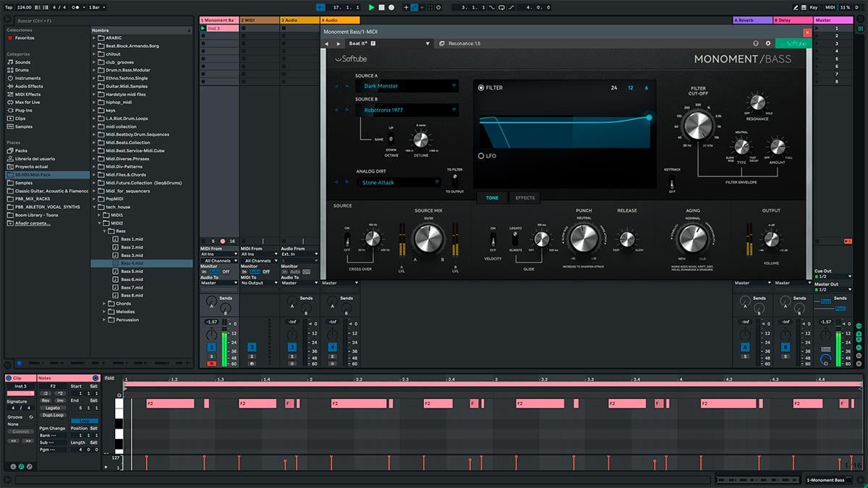This screenshot has width=868, height=488.
Task: Toggle the Velocity on/off switch
Action: click(x=493, y=239)
